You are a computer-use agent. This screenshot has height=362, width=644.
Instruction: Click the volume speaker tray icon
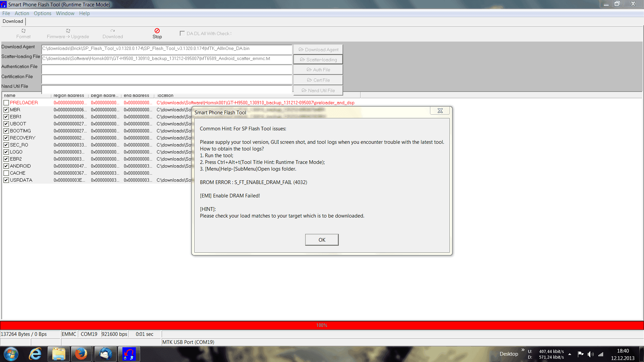(590, 354)
